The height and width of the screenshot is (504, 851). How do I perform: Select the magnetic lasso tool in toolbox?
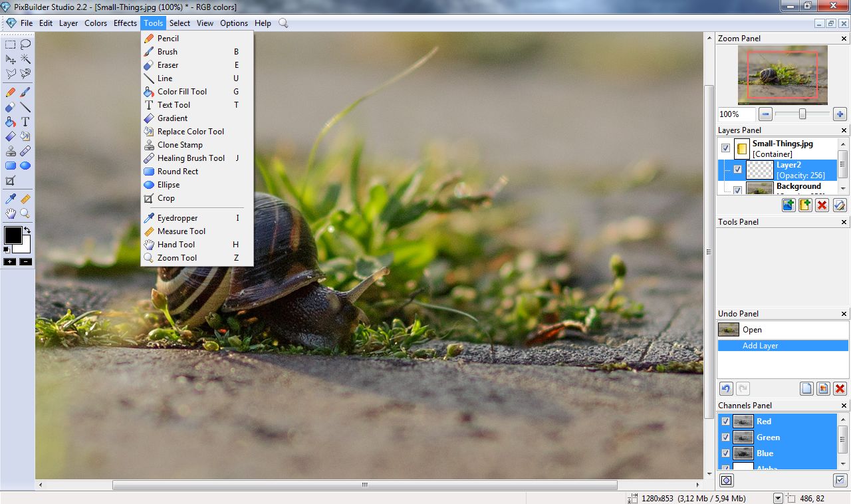coord(25,74)
